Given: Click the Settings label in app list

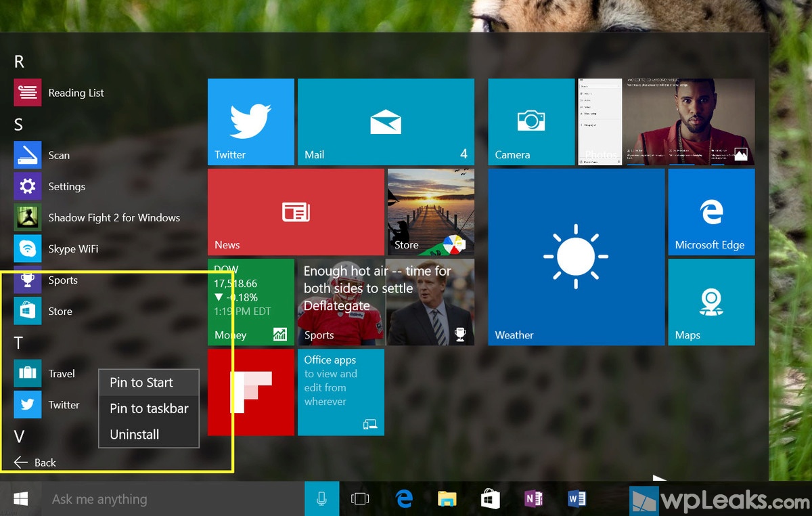Looking at the screenshot, I should pyautogui.click(x=66, y=186).
